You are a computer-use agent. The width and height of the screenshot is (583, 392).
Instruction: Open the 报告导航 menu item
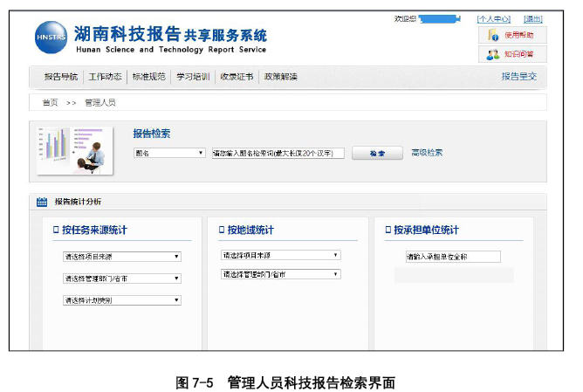coord(60,77)
